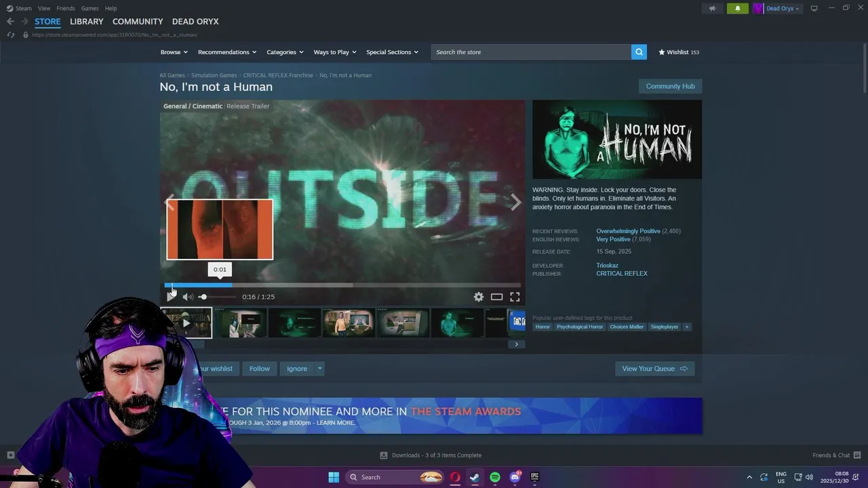Open Discord from the taskbar
This screenshot has height=488, width=868.
515,477
